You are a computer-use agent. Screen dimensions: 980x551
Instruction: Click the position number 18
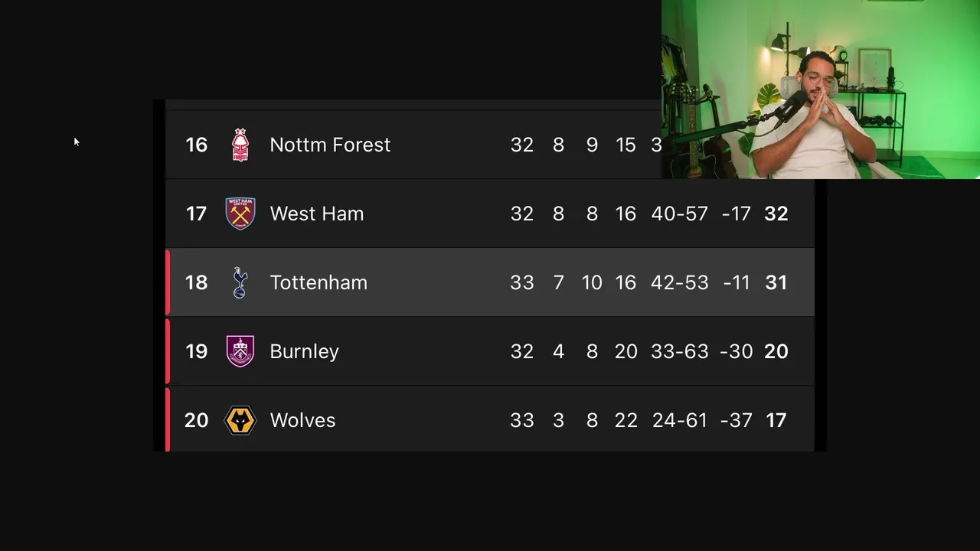pyautogui.click(x=196, y=282)
